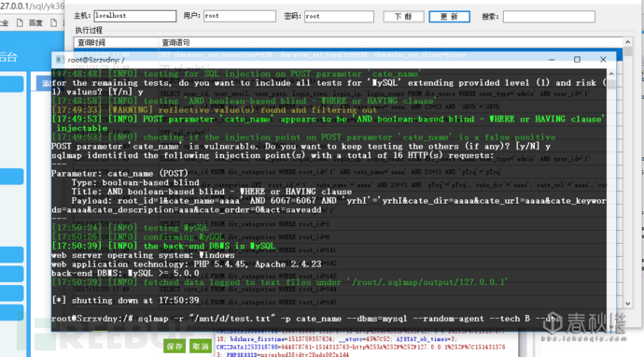Image resolution: width=644 pixels, height=357 pixels.
Task: Click the 用户 username field
Action: [x=240, y=16]
